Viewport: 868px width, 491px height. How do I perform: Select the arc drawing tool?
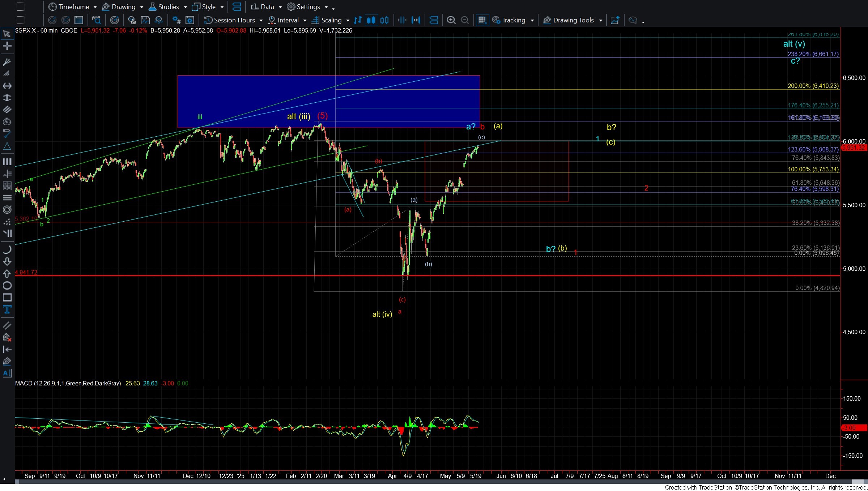(x=7, y=249)
